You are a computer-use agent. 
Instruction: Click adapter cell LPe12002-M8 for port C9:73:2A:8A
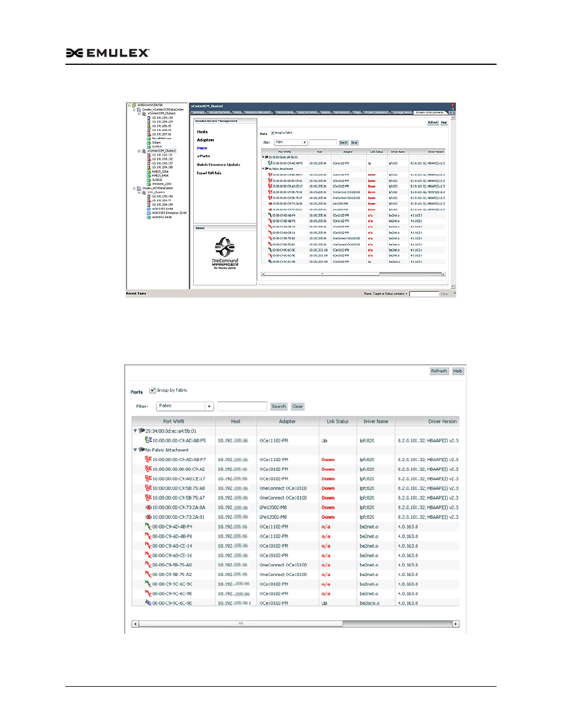pyautogui.click(x=273, y=508)
